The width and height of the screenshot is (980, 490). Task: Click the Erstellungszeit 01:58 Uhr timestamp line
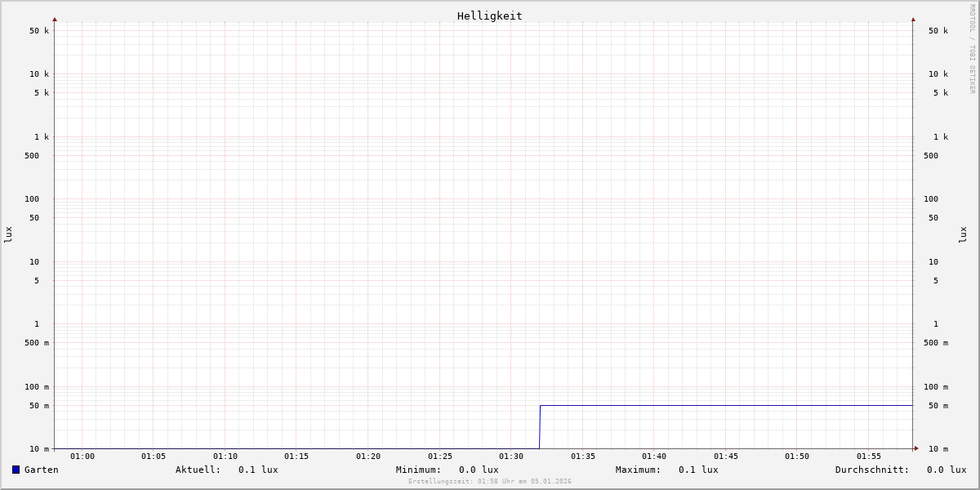point(490,481)
